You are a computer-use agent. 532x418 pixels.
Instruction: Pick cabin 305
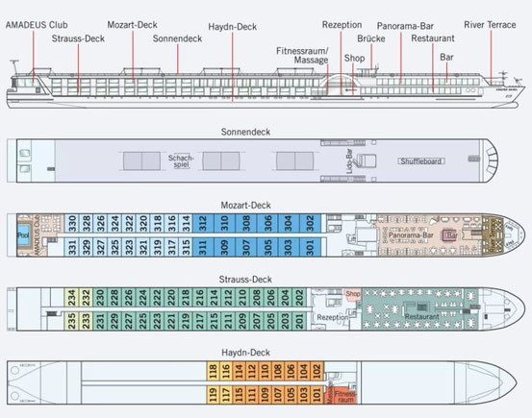coord(267,247)
